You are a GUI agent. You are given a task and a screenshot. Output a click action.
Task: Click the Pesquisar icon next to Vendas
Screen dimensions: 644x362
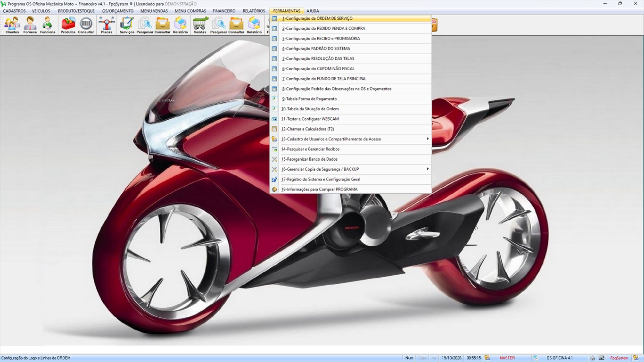click(x=218, y=25)
